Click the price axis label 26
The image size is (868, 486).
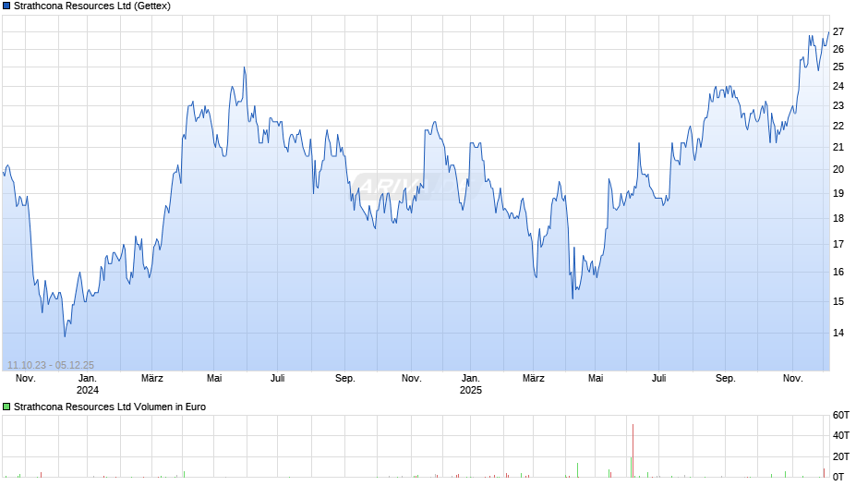838,49
